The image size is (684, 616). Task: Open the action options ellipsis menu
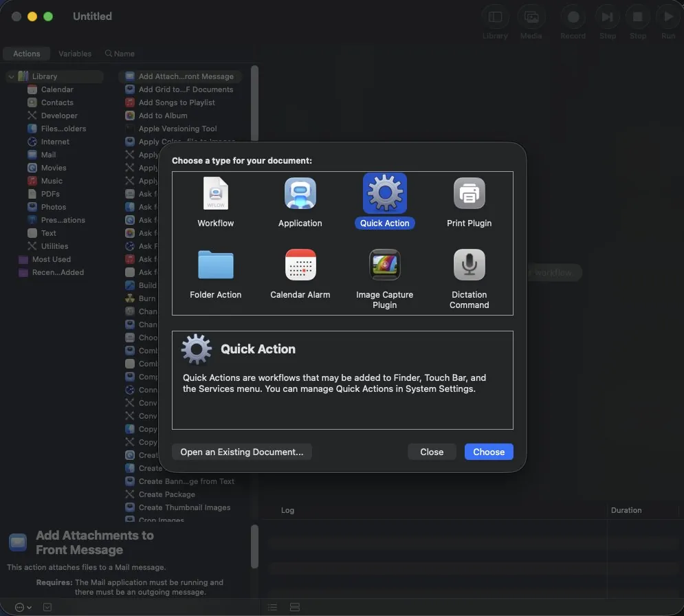(x=23, y=607)
